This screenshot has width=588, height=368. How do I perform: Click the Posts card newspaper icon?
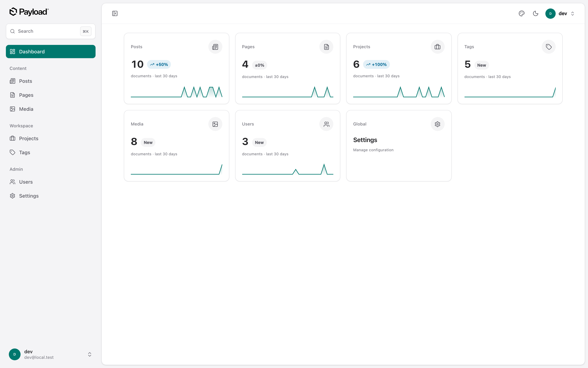tap(215, 47)
